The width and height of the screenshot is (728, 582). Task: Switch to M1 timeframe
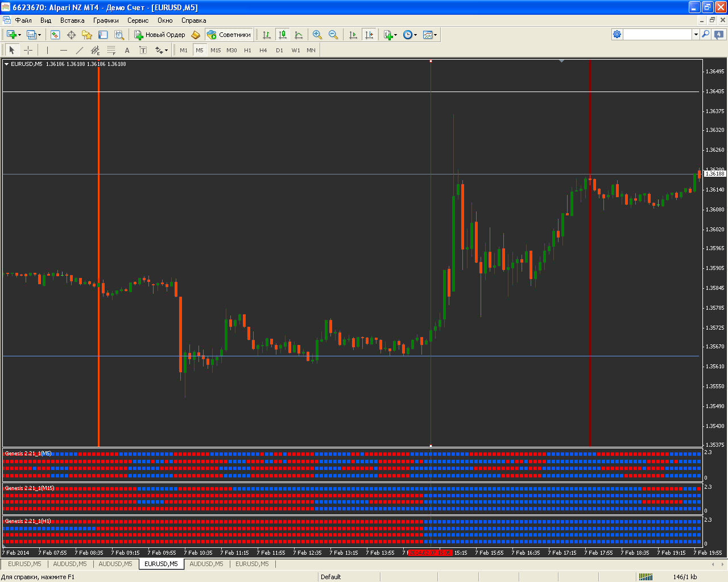click(184, 50)
